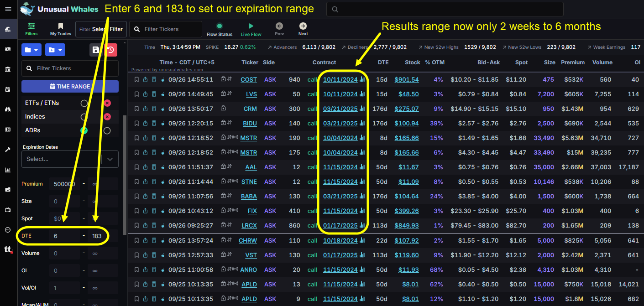644x306 pixels.
Task: Open the TV sidebar icon
Action: tap(8, 210)
